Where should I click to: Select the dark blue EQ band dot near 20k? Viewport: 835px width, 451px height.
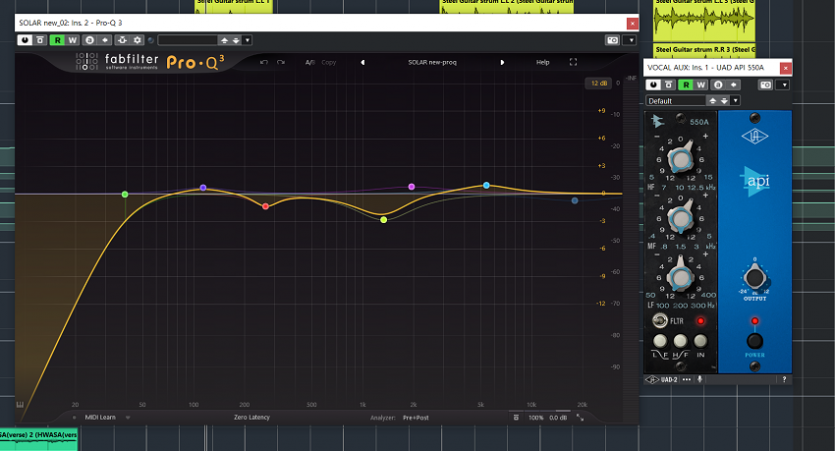coord(575,201)
